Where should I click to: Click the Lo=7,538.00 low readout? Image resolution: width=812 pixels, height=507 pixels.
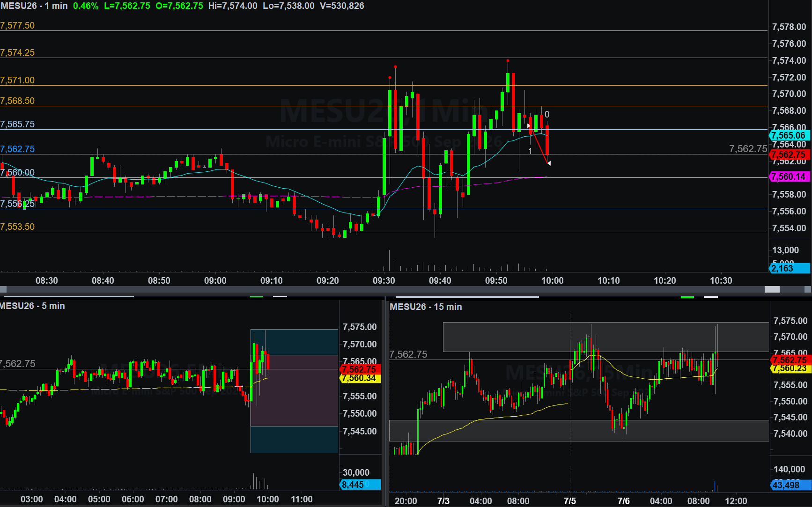(288, 6)
